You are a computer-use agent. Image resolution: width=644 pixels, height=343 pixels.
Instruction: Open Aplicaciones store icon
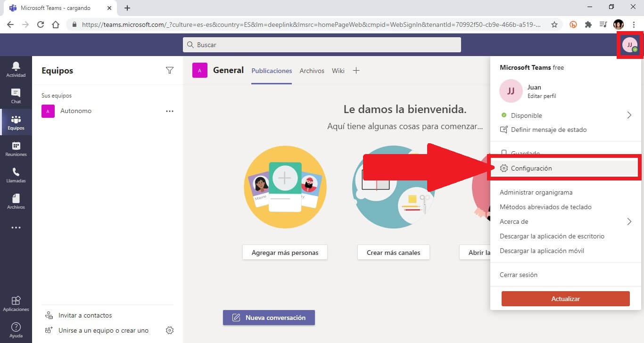[16, 303]
